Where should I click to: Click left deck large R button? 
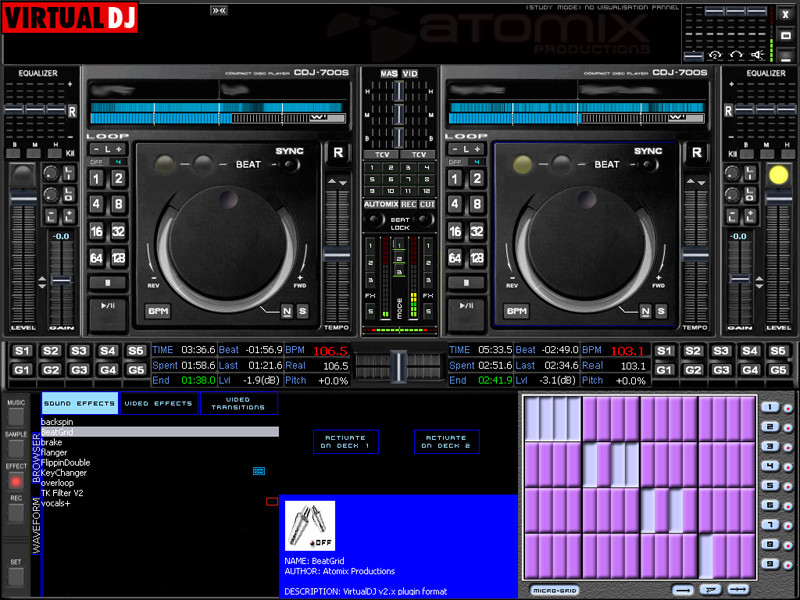338,153
